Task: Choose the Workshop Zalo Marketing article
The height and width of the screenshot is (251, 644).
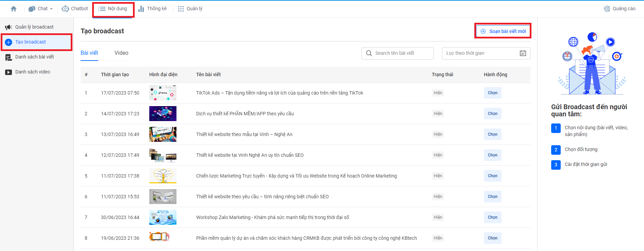Action: [492, 217]
